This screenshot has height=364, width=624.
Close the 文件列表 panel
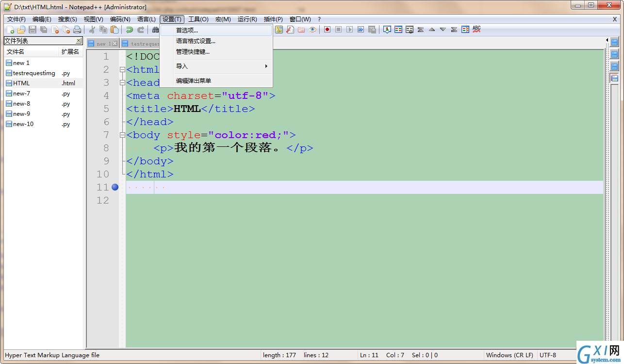pos(79,41)
